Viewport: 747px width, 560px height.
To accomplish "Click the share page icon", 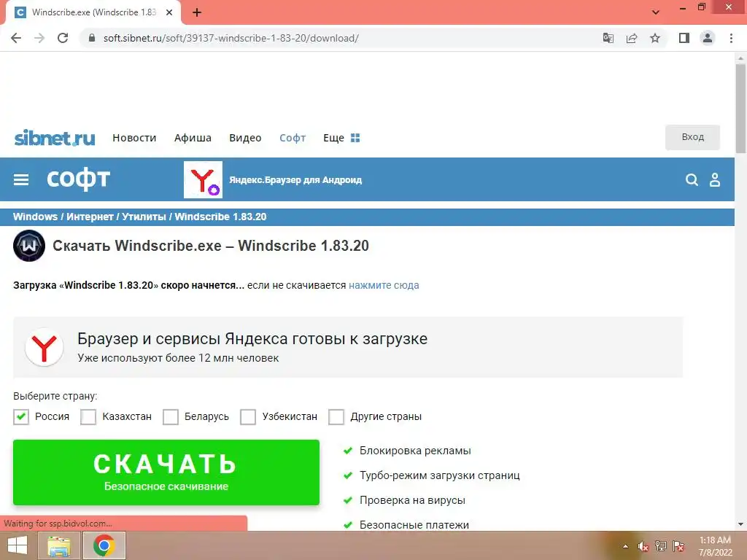I will click(632, 38).
